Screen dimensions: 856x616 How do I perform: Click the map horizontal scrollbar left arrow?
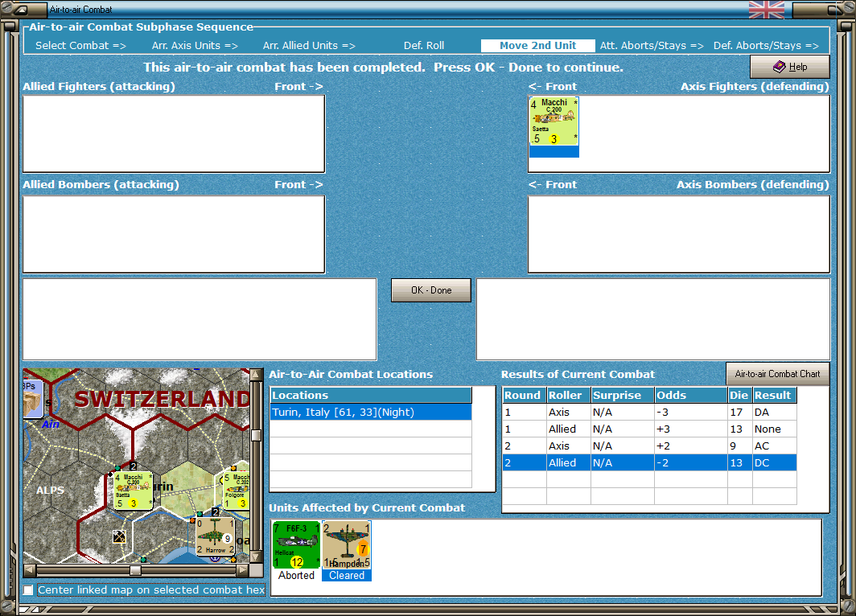click(x=30, y=570)
